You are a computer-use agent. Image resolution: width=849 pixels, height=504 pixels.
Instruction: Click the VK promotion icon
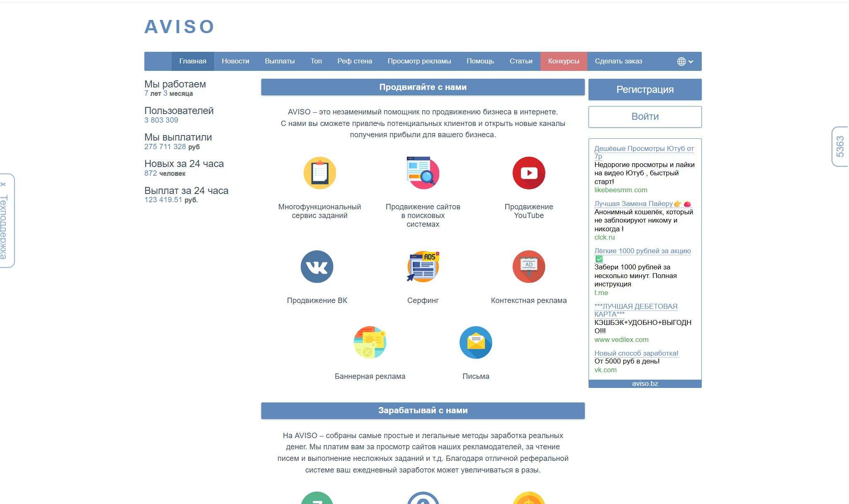click(317, 267)
